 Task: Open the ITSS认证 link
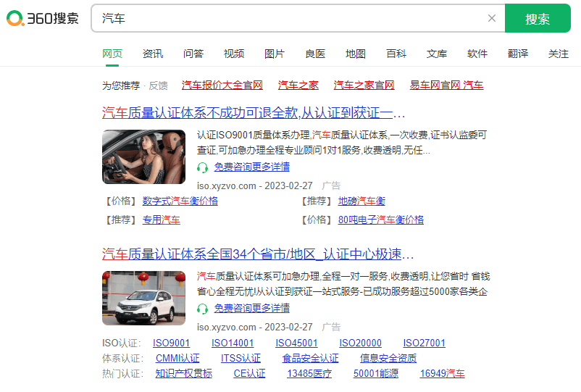click(241, 358)
